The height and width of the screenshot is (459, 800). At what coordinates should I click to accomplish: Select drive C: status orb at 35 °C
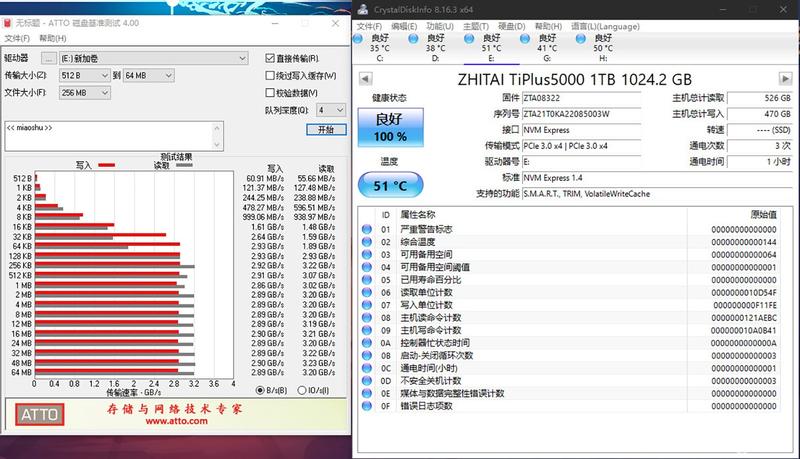coord(358,39)
